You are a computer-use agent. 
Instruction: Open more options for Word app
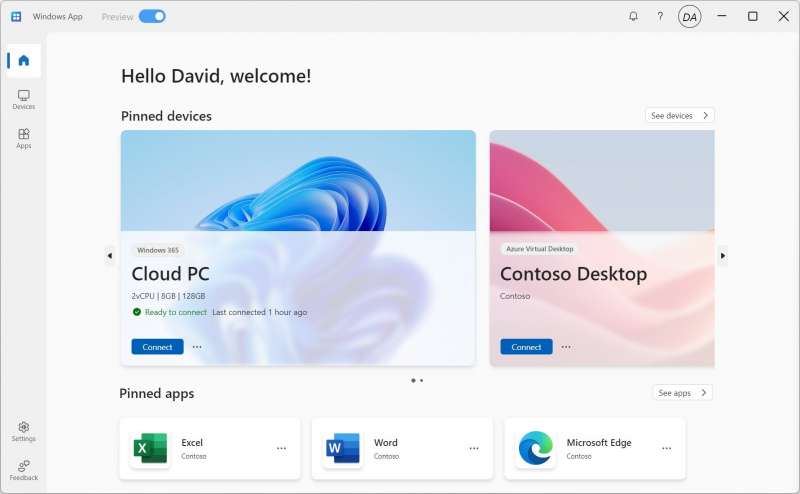pos(474,448)
